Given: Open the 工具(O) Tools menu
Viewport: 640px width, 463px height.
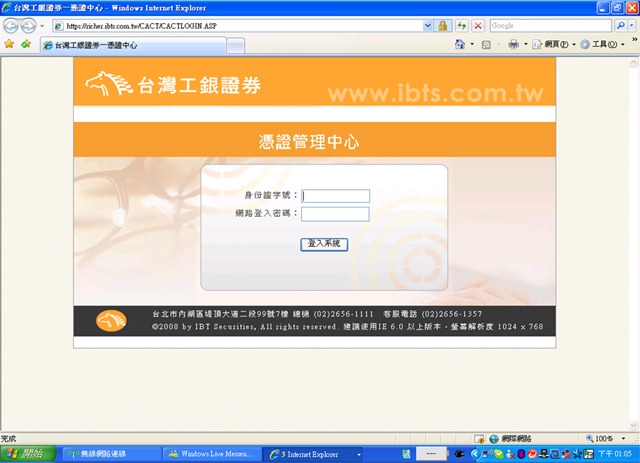Looking at the screenshot, I should [602, 44].
